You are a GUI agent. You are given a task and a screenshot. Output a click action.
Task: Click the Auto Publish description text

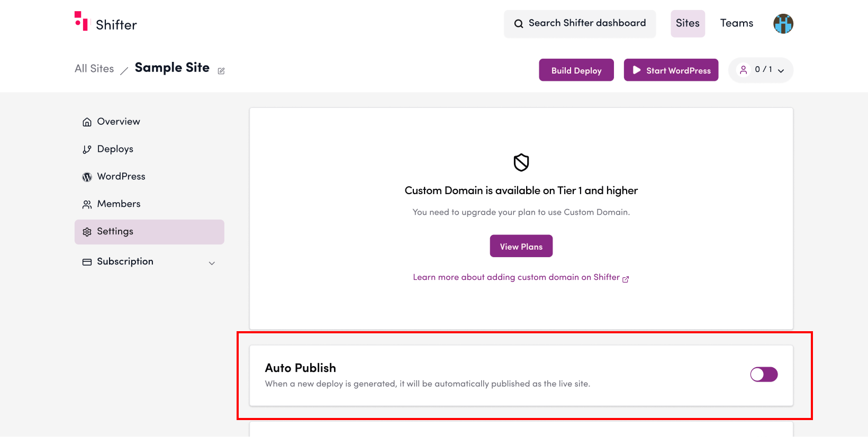click(x=428, y=384)
